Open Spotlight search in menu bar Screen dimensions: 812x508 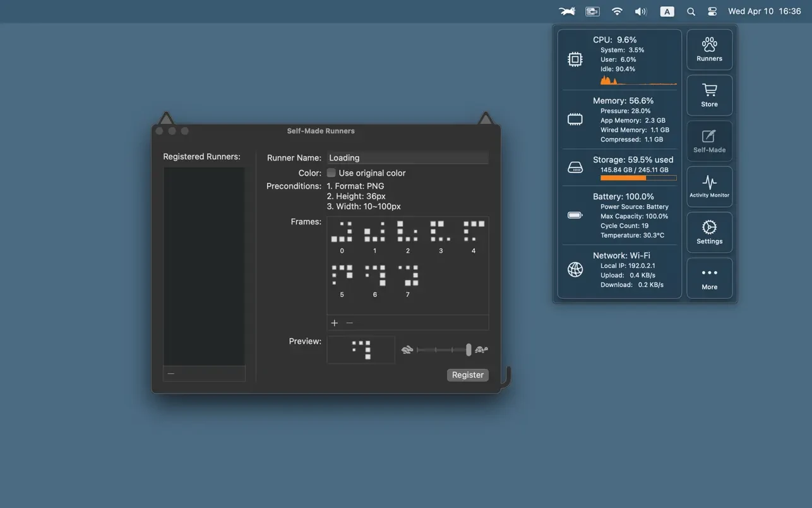pyautogui.click(x=691, y=11)
